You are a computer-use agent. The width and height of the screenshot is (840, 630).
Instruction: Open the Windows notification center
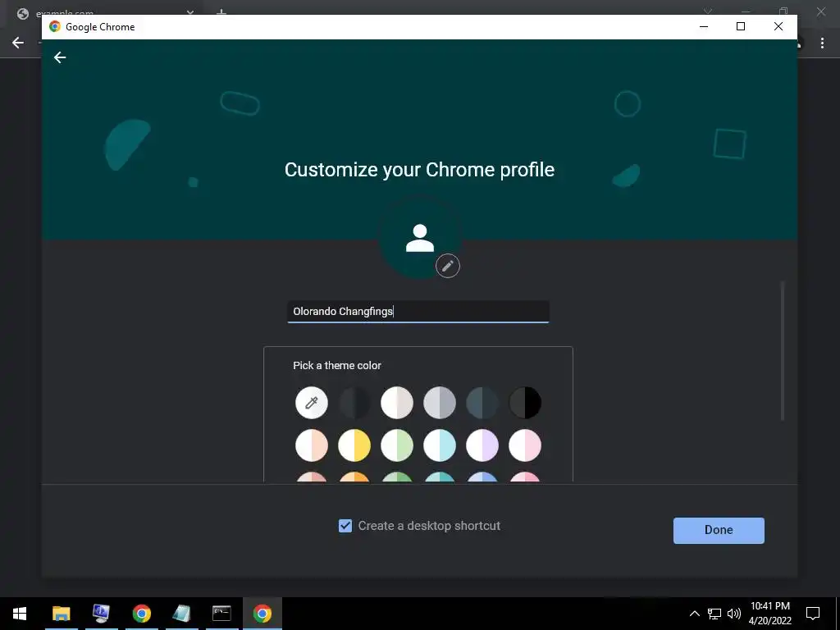813,614
